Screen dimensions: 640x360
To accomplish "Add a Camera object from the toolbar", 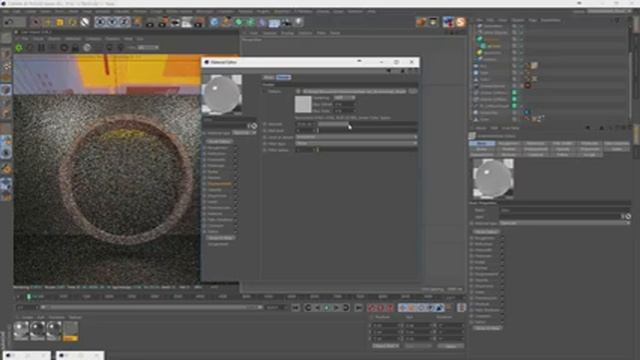I will tap(286, 22).
